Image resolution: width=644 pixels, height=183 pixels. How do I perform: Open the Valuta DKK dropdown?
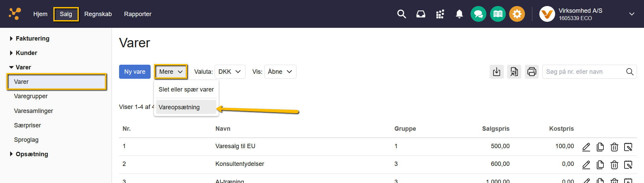pos(230,72)
